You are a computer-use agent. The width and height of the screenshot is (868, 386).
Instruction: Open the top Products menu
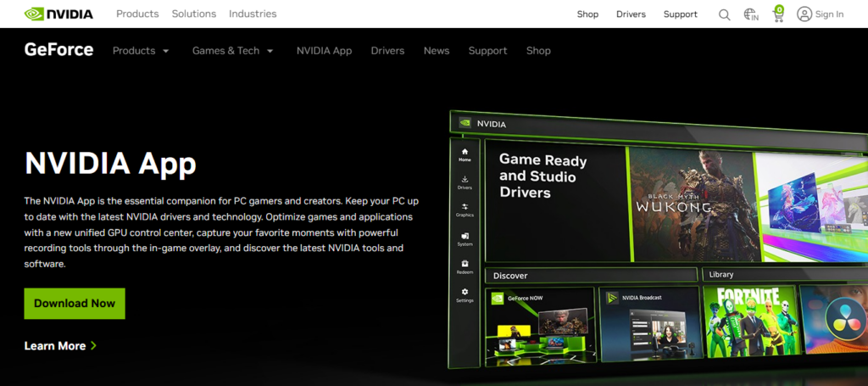137,14
